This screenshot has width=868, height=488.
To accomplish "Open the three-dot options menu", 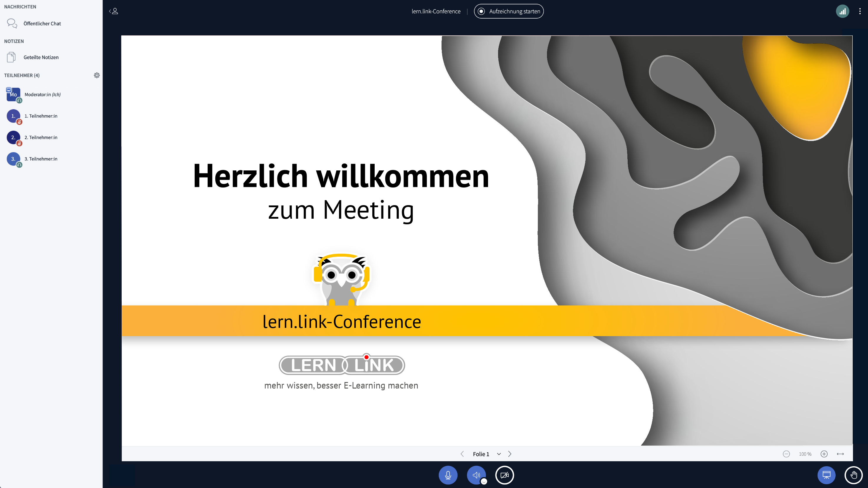I will (x=860, y=11).
